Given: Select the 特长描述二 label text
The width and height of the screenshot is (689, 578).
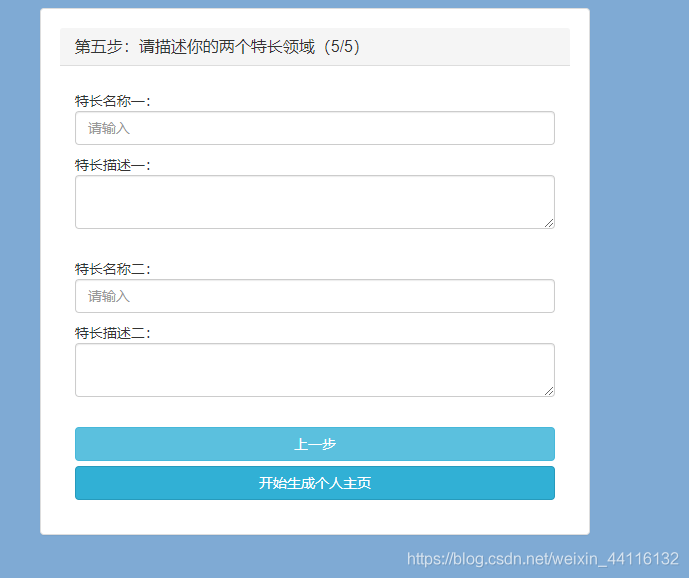Looking at the screenshot, I should coord(112,333).
